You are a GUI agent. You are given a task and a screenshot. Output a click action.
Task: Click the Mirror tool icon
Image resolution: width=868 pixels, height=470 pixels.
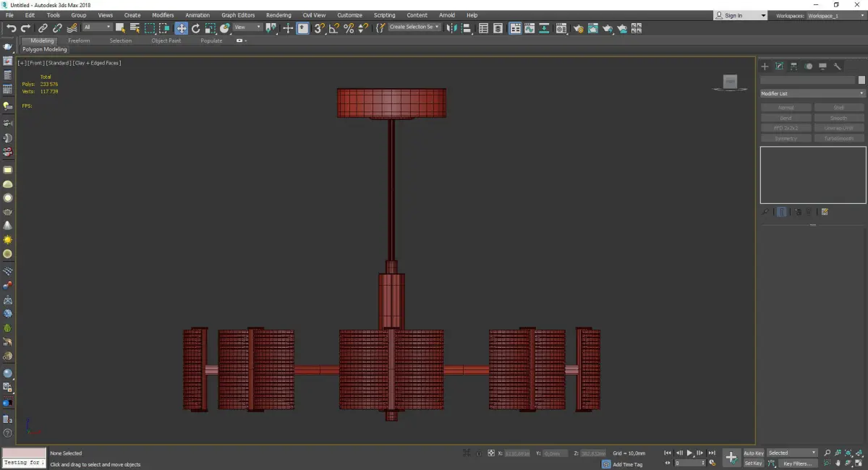pyautogui.click(x=451, y=28)
